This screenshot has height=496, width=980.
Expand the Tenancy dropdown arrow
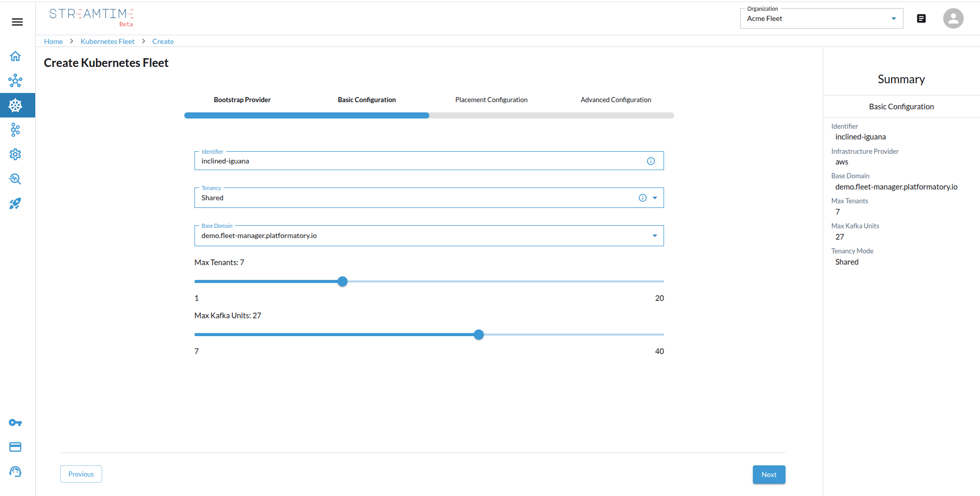(655, 198)
